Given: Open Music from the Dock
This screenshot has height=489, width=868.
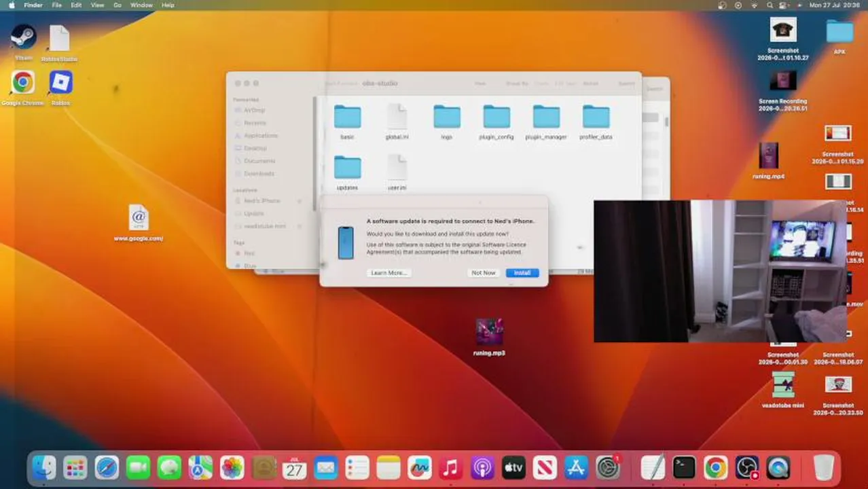Looking at the screenshot, I should [451, 467].
